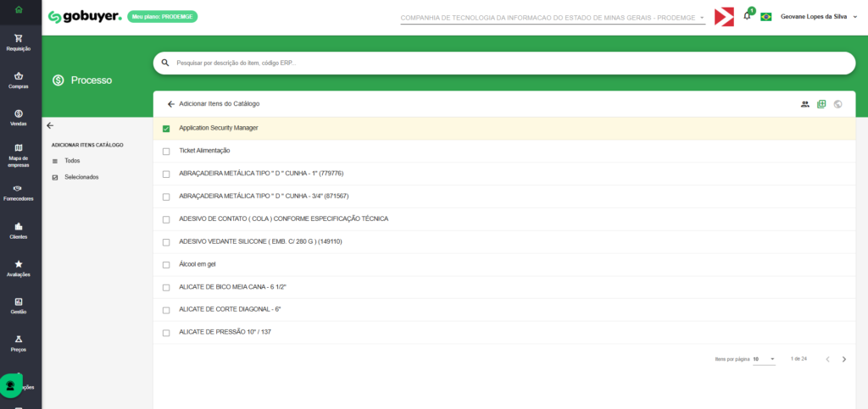Image resolution: width=868 pixels, height=409 pixels.
Task: Go to Compras in the sidebar
Action: [x=19, y=77]
